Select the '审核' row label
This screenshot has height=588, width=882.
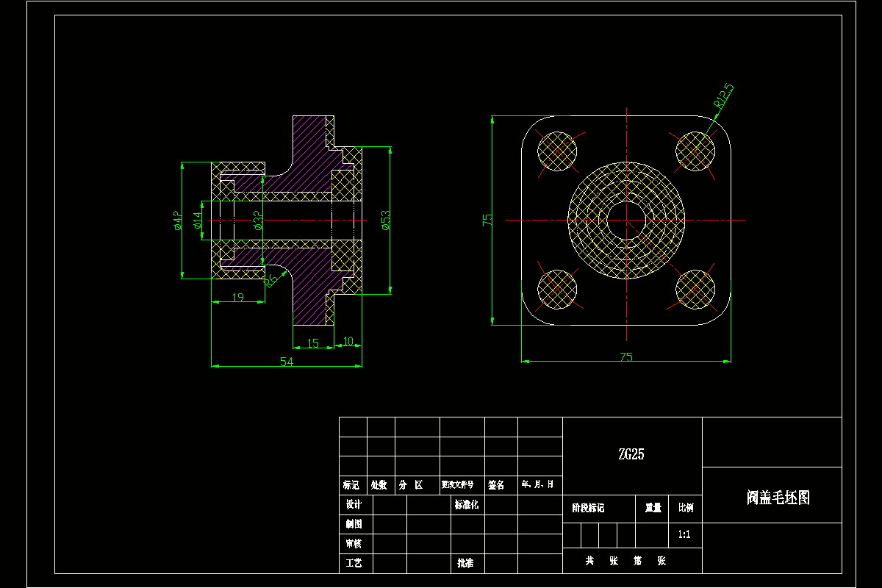click(x=354, y=544)
